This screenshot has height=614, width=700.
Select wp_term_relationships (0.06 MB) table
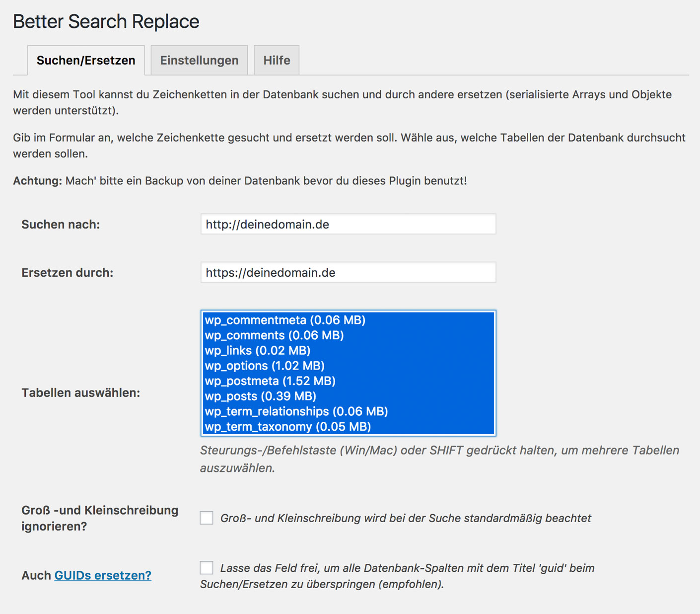348,411
